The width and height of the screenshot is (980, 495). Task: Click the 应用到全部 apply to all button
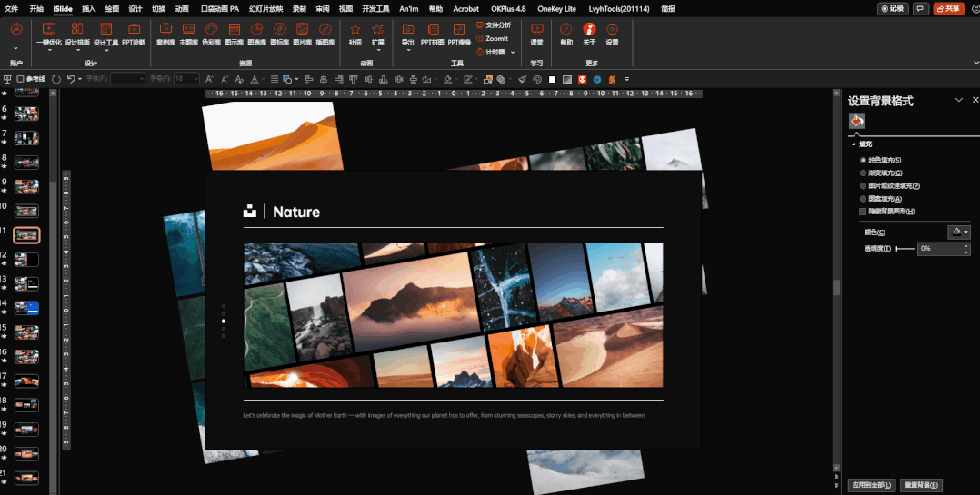[x=873, y=485]
